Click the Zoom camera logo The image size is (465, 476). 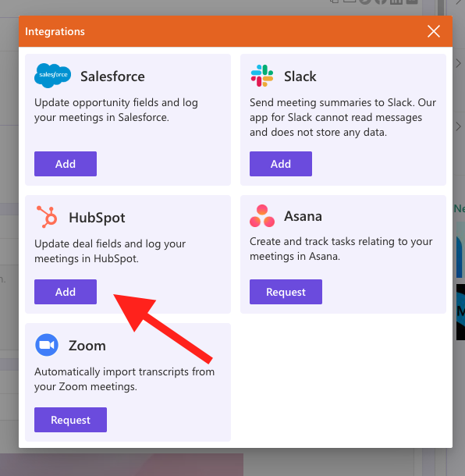47,345
